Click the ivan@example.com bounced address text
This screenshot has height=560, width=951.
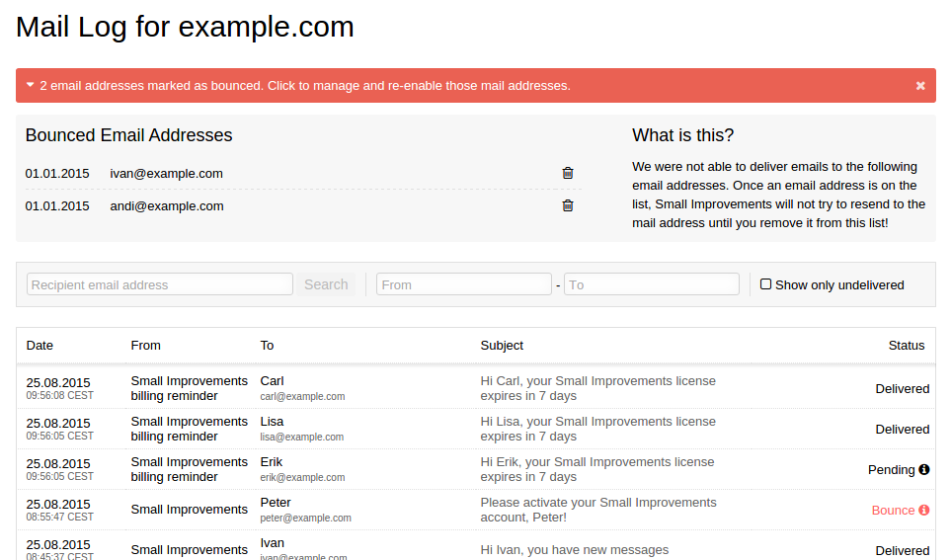(166, 174)
